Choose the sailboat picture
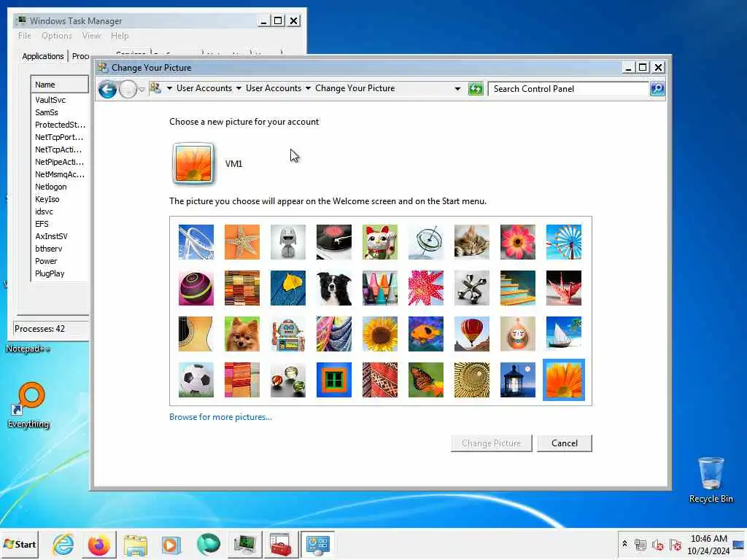This screenshot has height=560, width=747. point(564,334)
